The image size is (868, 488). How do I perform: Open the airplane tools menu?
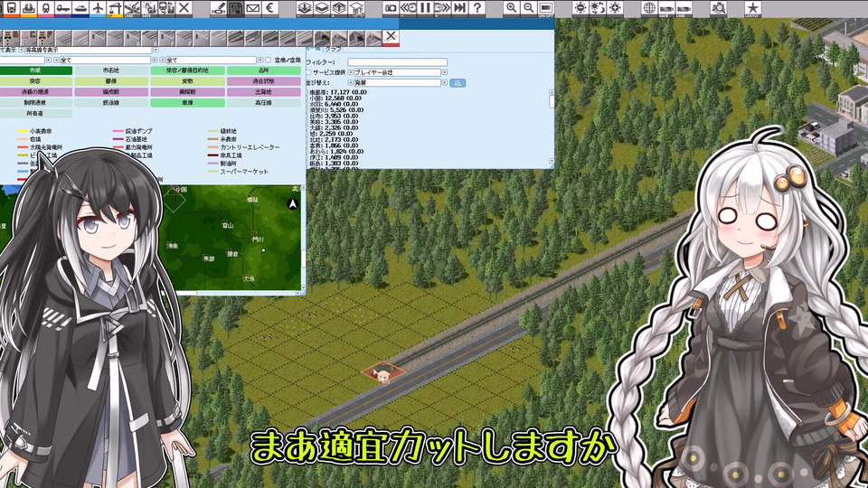(98, 8)
